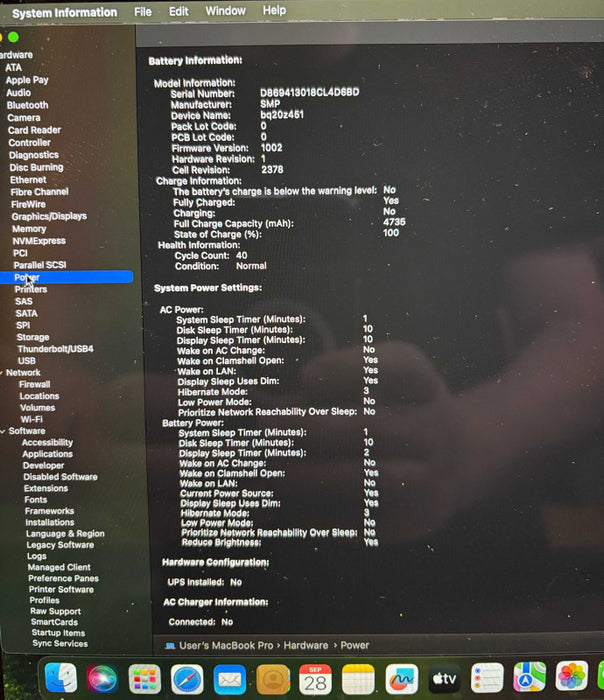Select Ethernet in the sidebar

[x=28, y=179]
